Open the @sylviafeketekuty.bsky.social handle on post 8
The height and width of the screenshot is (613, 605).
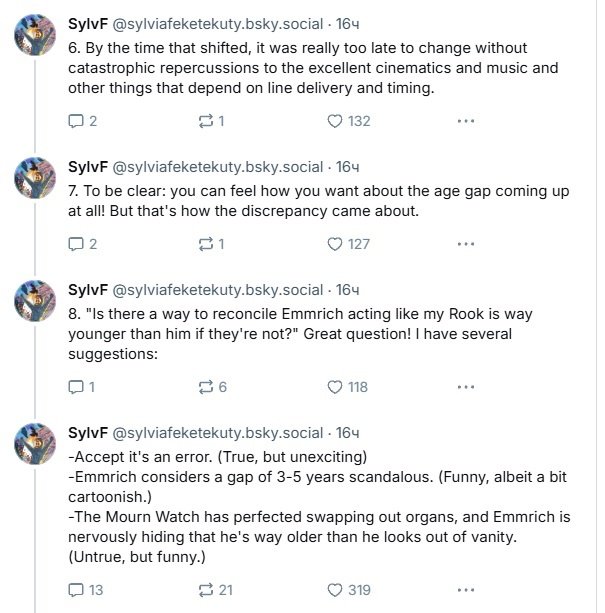pyautogui.click(x=218, y=290)
